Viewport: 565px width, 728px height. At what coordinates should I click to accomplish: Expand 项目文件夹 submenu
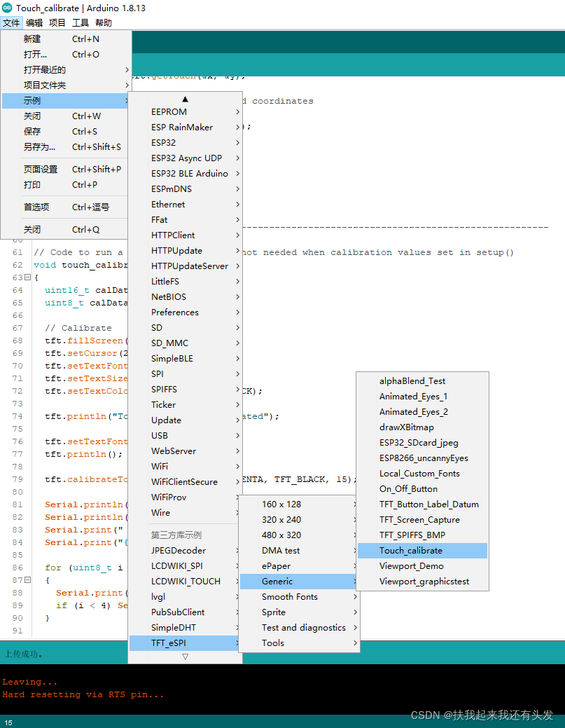(65, 85)
